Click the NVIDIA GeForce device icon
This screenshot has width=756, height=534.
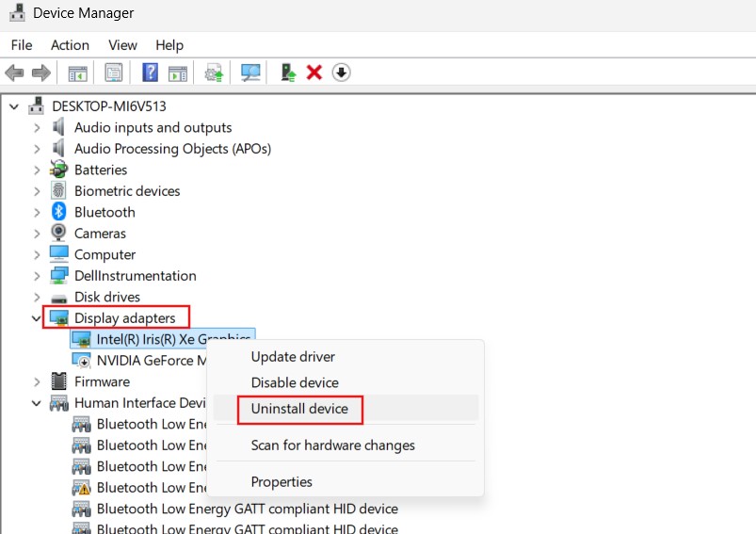(81, 361)
